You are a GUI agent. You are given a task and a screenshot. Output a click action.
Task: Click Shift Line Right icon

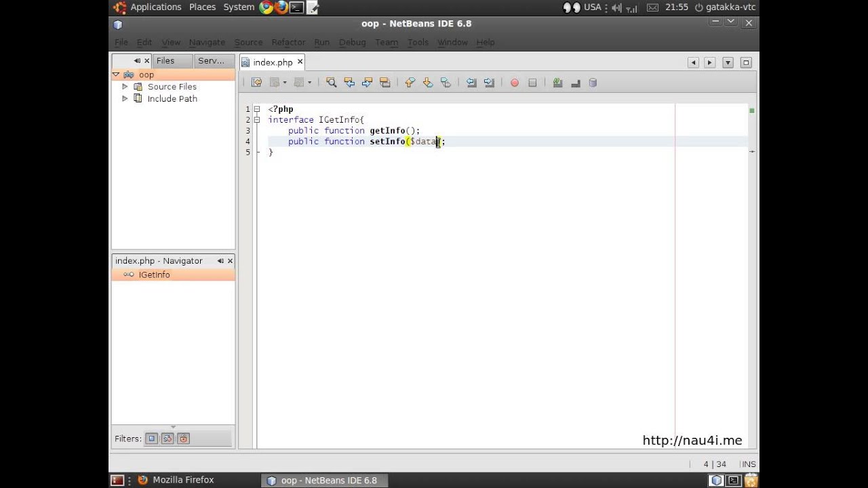tap(489, 83)
